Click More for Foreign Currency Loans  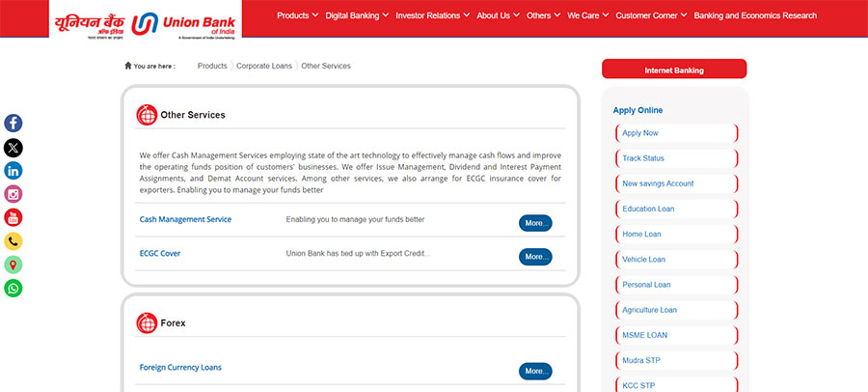click(535, 371)
